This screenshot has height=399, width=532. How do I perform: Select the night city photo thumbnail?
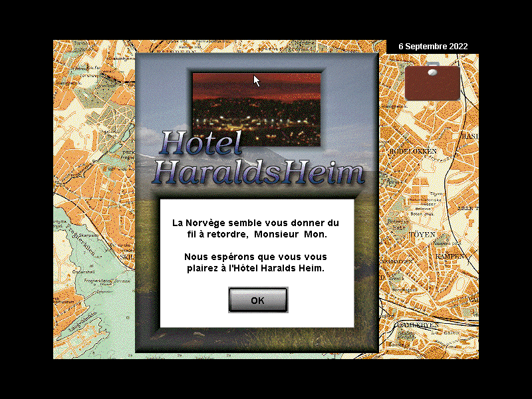257,109
